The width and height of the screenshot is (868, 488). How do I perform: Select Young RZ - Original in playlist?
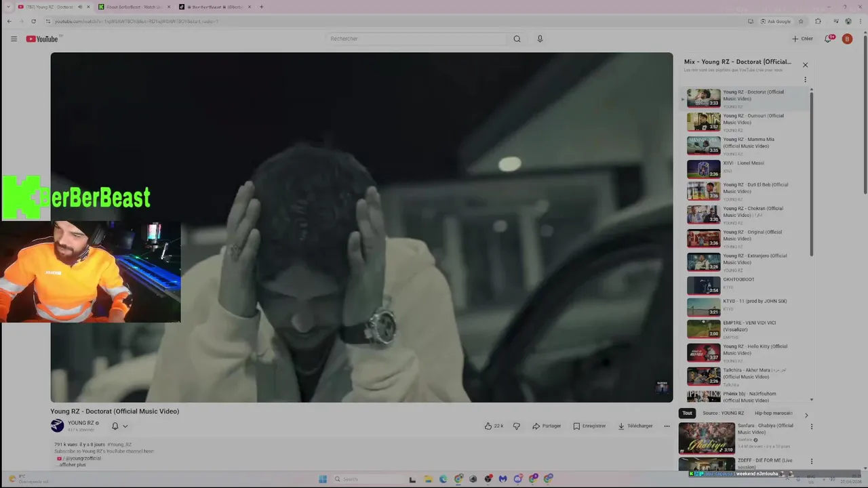[x=745, y=239]
